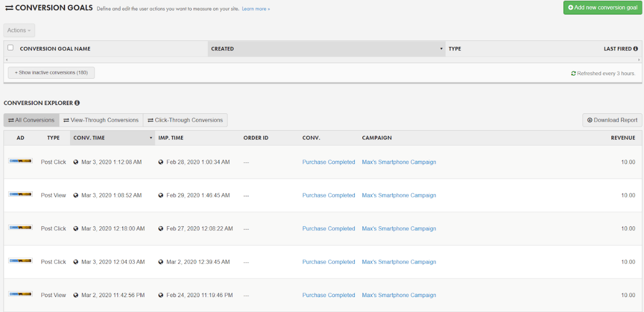Open Purchase Completed link in 1:12:08 AM row

coord(329,162)
